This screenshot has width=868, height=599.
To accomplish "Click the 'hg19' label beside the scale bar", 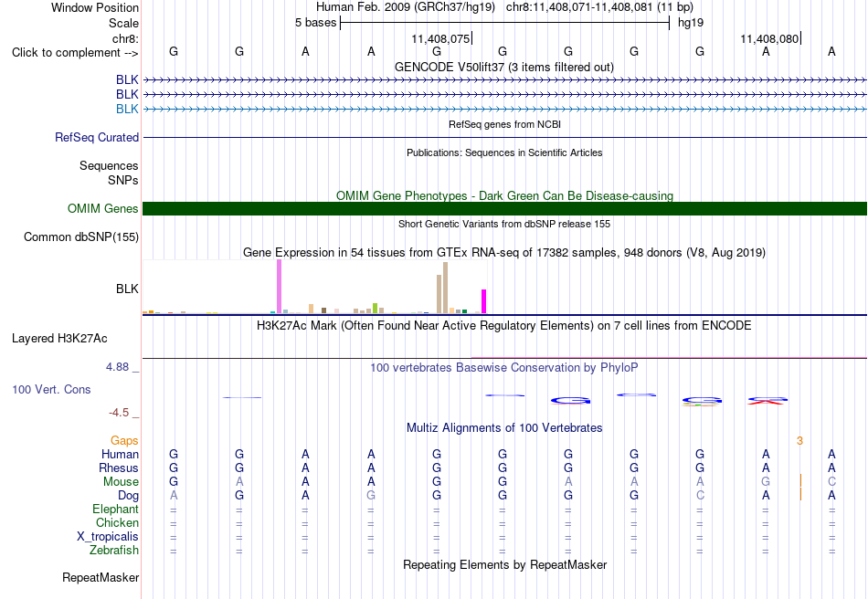I will (691, 23).
